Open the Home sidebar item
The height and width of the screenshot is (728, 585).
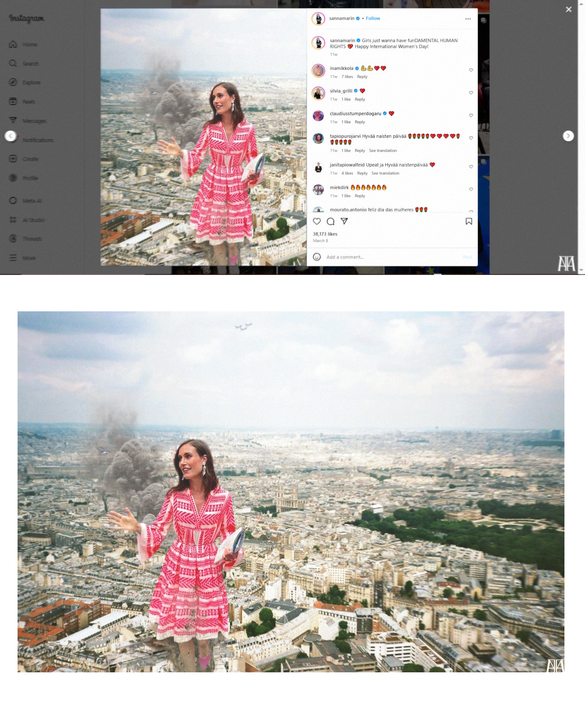point(24,45)
